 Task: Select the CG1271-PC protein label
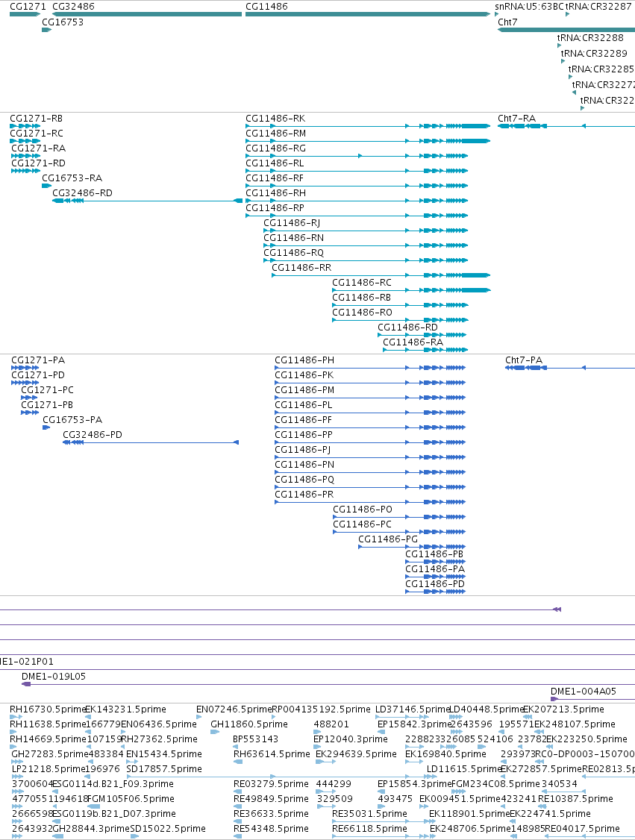[47, 390]
